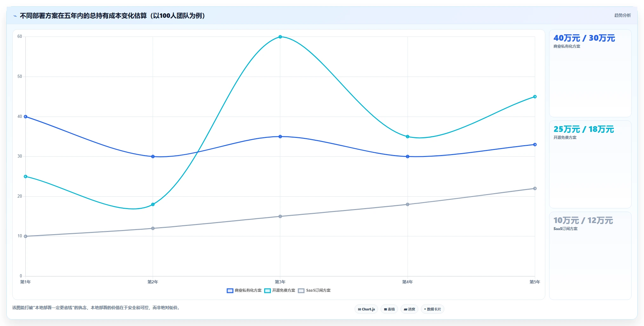Click the SaaS订阅方案 point at 第2年
The image size is (644, 326).
[x=153, y=228]
